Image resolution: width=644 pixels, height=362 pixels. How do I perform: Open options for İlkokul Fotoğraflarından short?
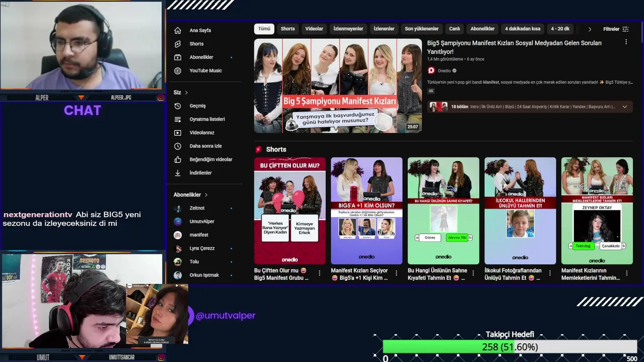tap(550, 274)
